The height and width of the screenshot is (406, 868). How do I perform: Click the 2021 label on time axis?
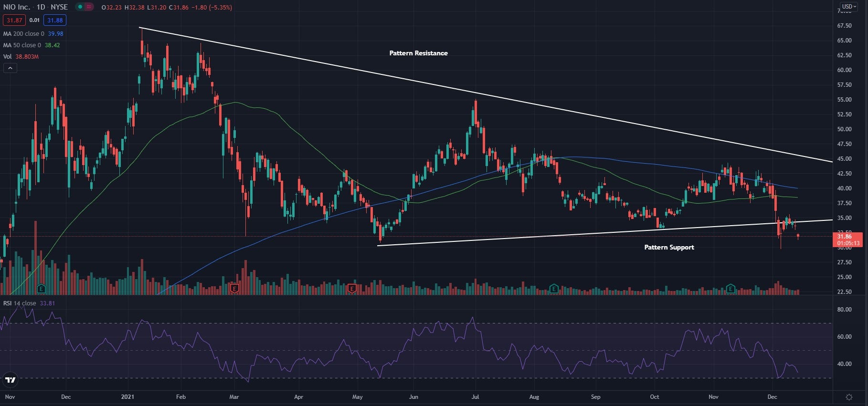click(x=127, y=397)
